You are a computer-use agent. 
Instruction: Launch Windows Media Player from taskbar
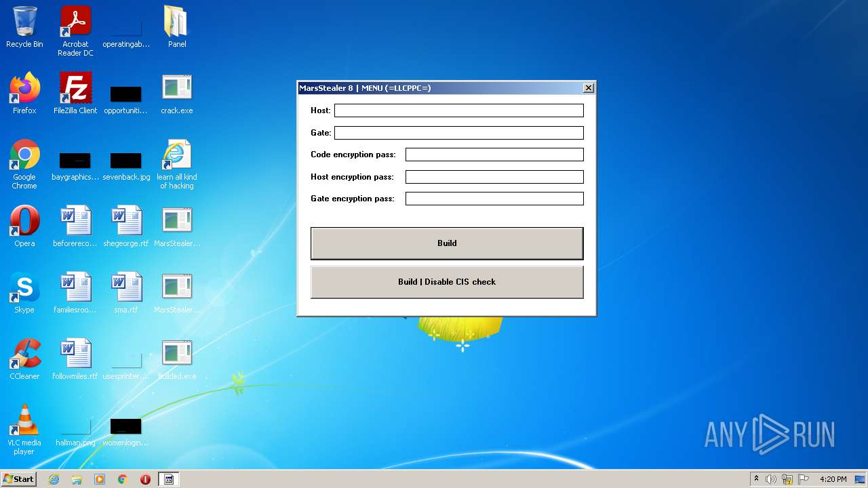[x=100, y=479]
